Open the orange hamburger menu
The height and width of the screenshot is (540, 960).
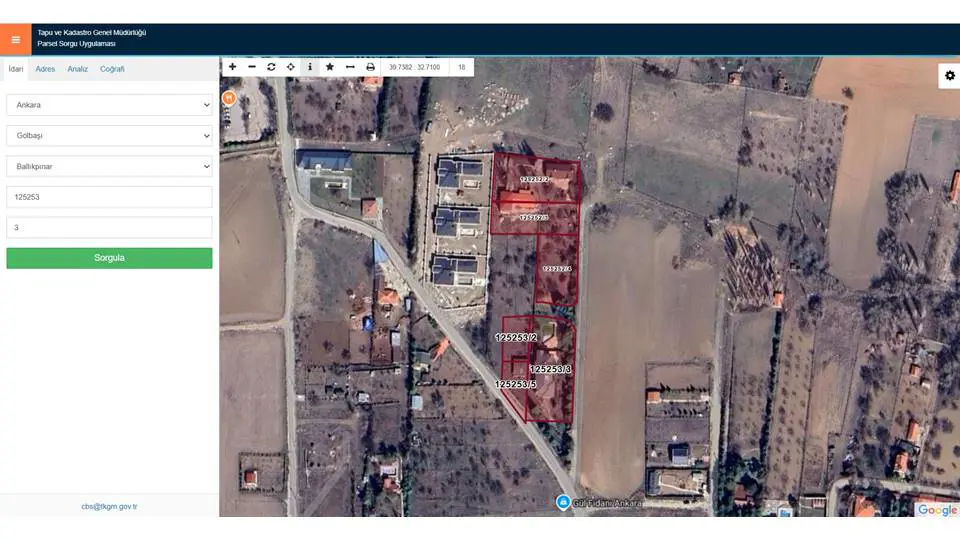tap(15, 39)
